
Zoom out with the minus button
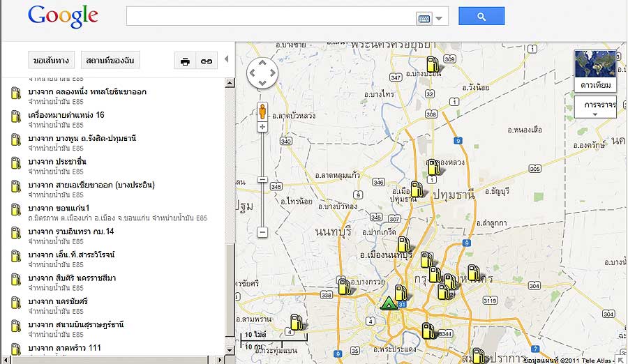click(x=262, y=232)
